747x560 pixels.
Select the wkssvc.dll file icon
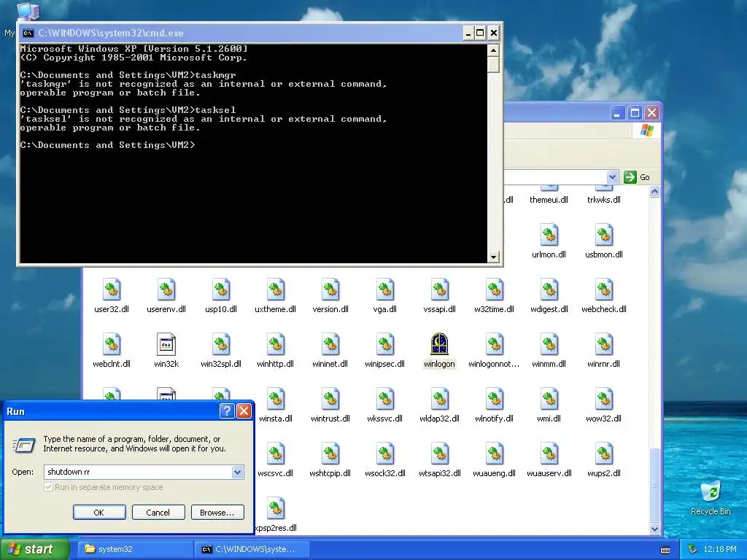point(385,400)
